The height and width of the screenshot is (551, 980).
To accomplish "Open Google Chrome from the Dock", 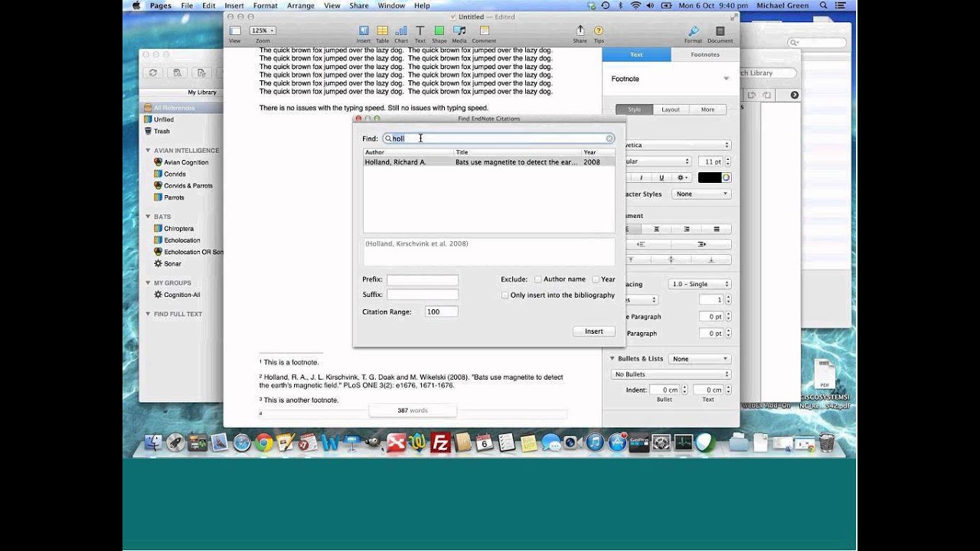I will 264,442.
